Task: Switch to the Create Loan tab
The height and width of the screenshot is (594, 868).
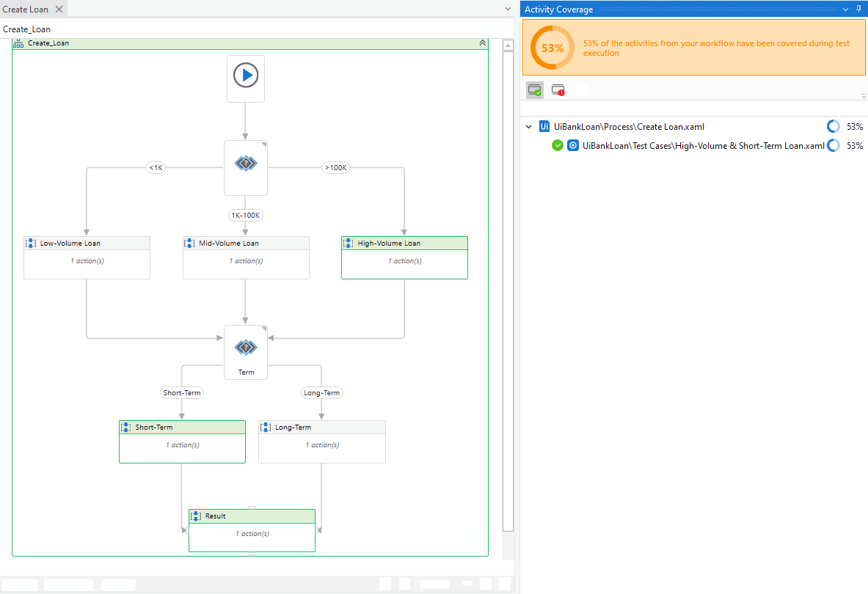Action: click(26, 10)
